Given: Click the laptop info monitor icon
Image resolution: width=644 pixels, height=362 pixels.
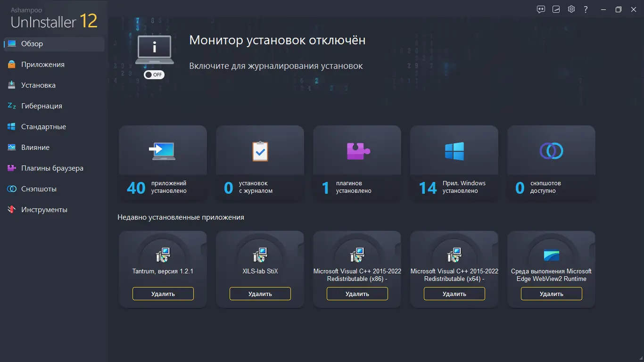Looking at the screenshot, I should (x=154, y=49).
